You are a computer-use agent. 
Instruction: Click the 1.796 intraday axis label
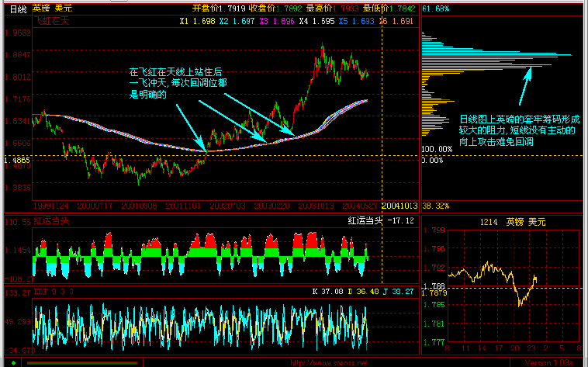click(x=434, y=249)
